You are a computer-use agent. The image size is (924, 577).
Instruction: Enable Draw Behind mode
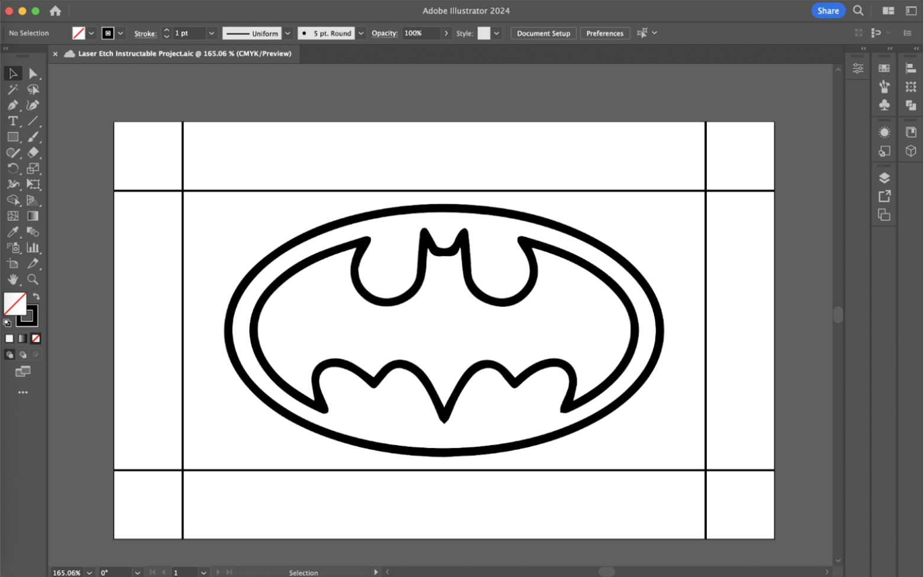pos(23,355)
